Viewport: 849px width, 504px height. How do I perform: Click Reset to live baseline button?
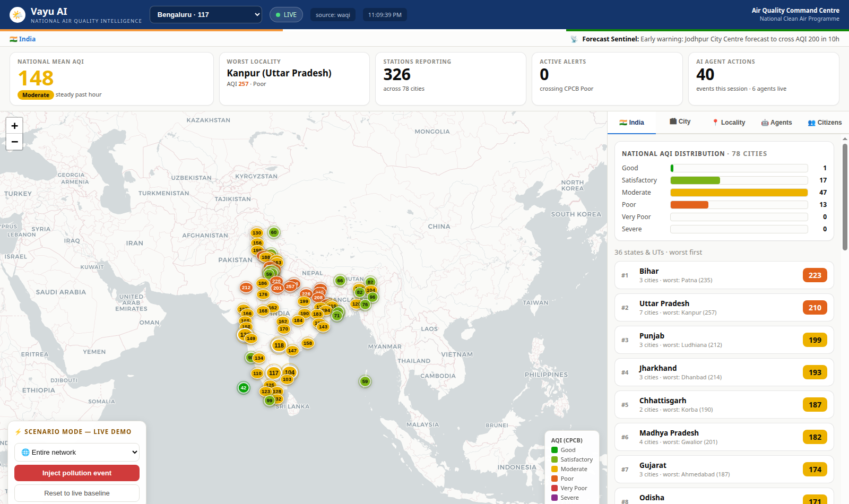77,493
